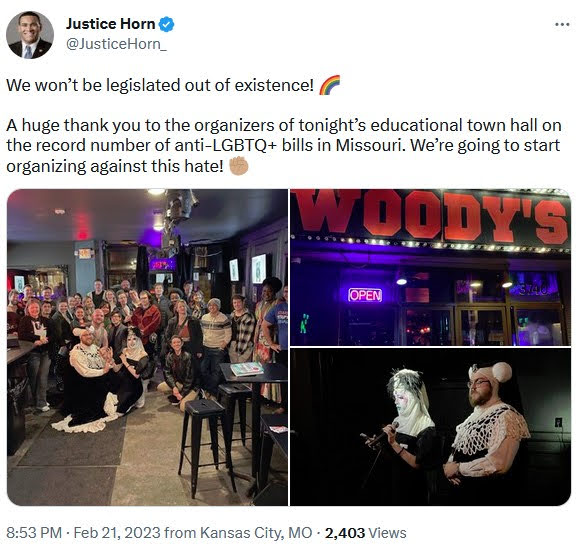Click the neon OPEN sign in photo
The image size is (584, 555).
click(365, 295)
